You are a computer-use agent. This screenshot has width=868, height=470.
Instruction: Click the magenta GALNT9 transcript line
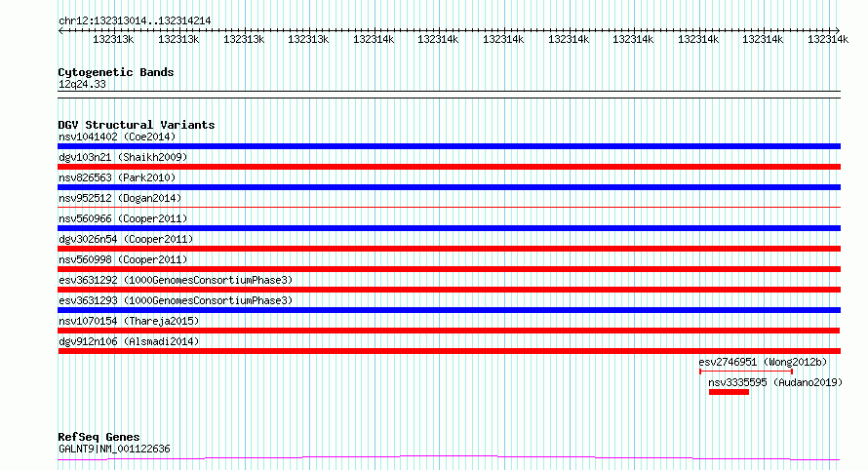[x=449, y=458]
